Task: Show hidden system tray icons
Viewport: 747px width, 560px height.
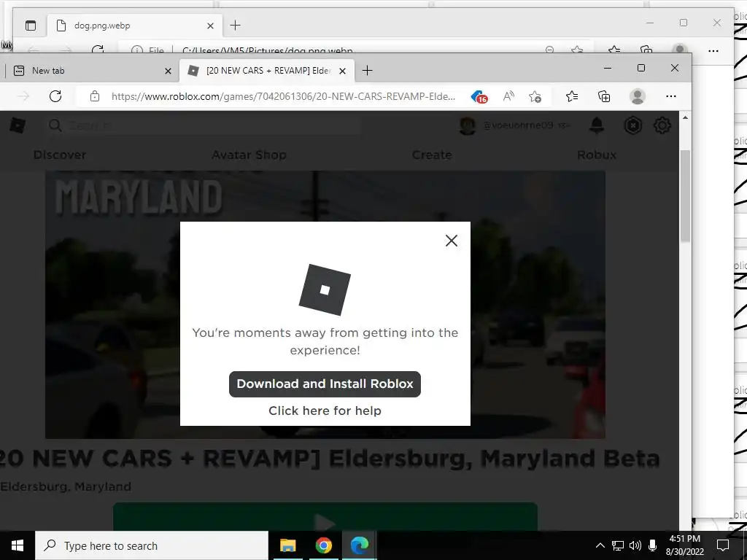Action: point(600,545)
